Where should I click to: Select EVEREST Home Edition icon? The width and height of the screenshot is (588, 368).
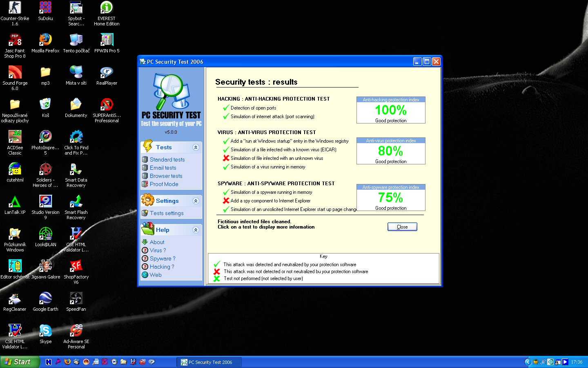(107, 13)
